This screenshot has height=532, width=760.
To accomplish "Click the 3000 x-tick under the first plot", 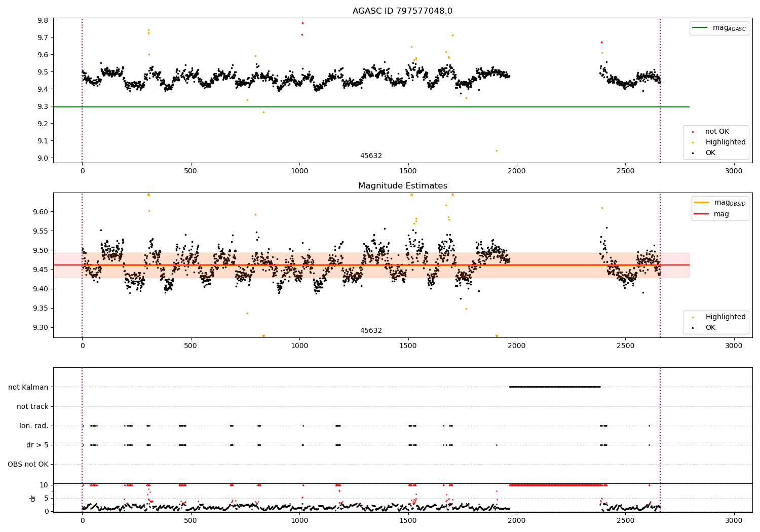I will pos(734,171).
